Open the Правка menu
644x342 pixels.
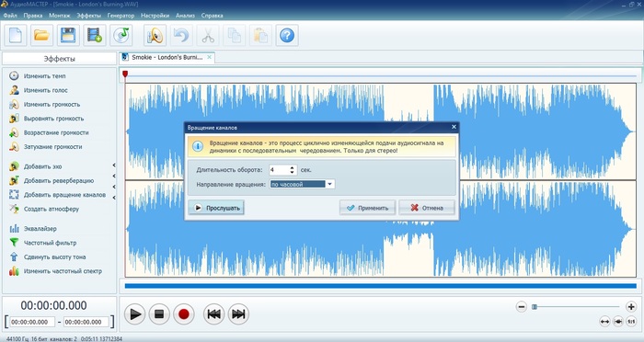tap(33, 16)
